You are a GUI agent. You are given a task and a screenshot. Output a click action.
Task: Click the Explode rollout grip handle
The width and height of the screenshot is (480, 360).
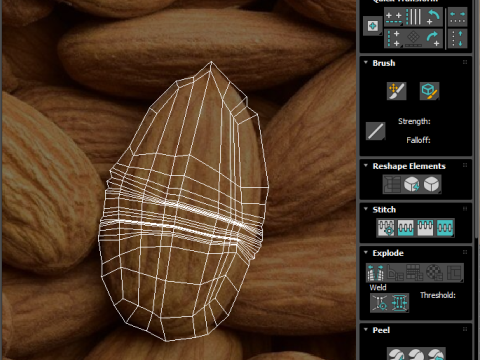click(x=465, y=252)
